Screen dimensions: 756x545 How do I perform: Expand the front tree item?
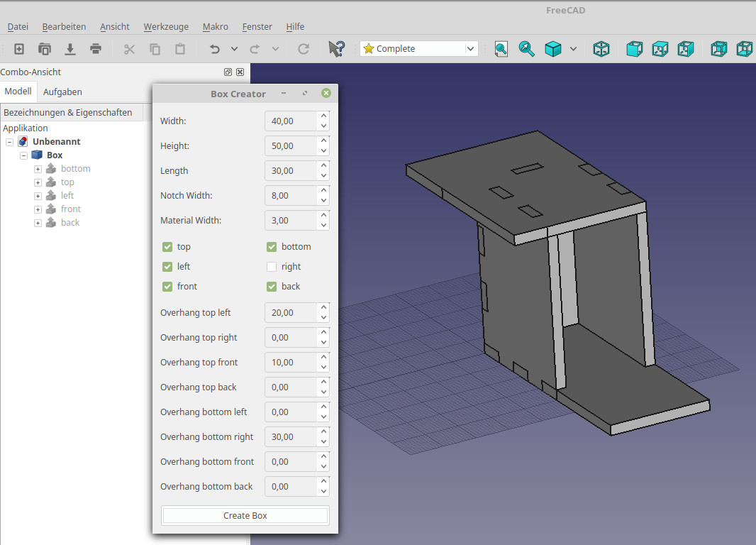38,209
